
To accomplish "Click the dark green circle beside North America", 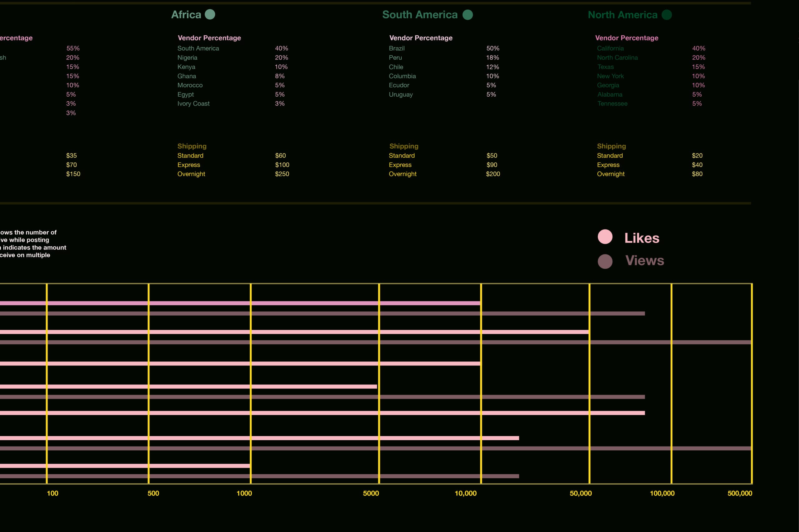I will [667, 15].
